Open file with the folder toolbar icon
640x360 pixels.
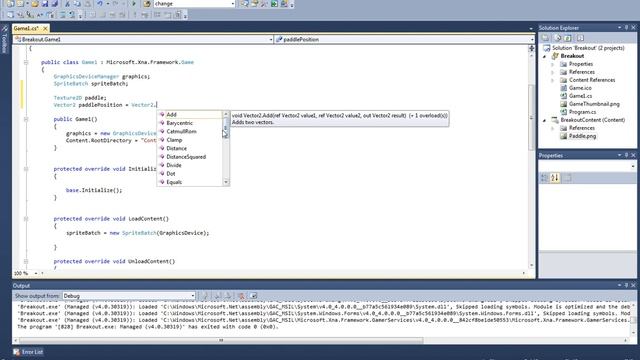[x=35, y=4]
